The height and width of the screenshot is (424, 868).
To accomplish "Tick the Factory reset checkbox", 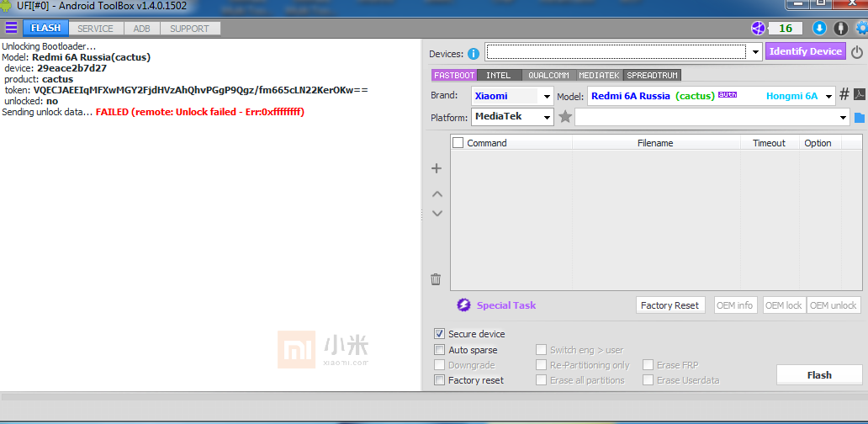I will click(440, 380).
